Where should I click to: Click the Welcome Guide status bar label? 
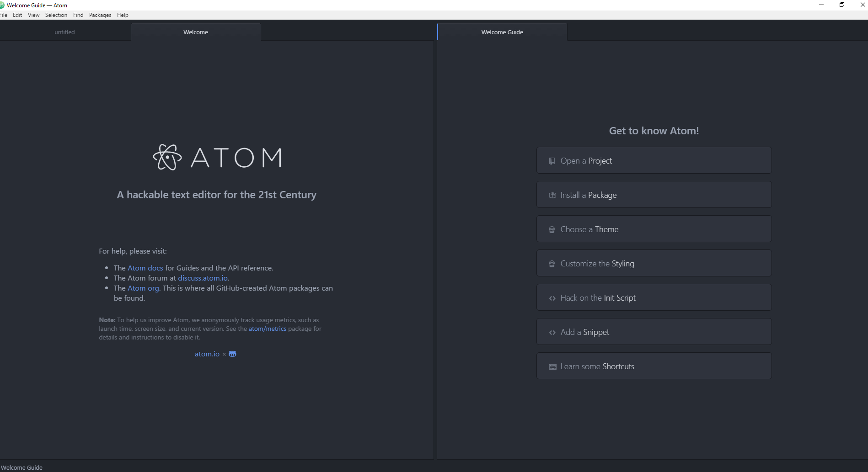click(22, 467)
